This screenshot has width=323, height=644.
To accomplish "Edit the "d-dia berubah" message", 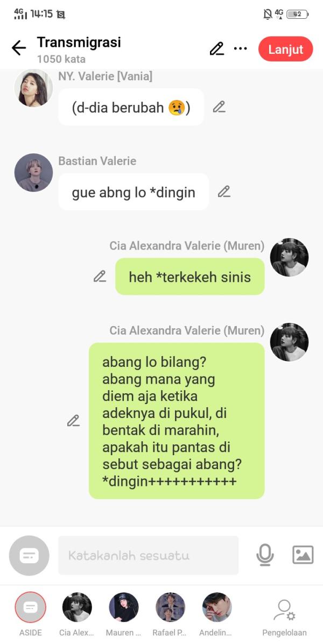I will pos(219,107).
